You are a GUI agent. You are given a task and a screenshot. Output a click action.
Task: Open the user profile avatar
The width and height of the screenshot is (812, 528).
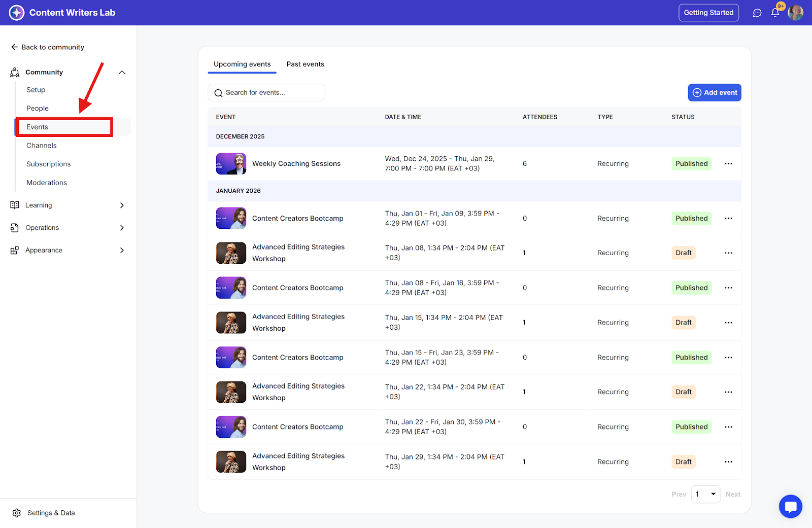click(x=795, y=13)
